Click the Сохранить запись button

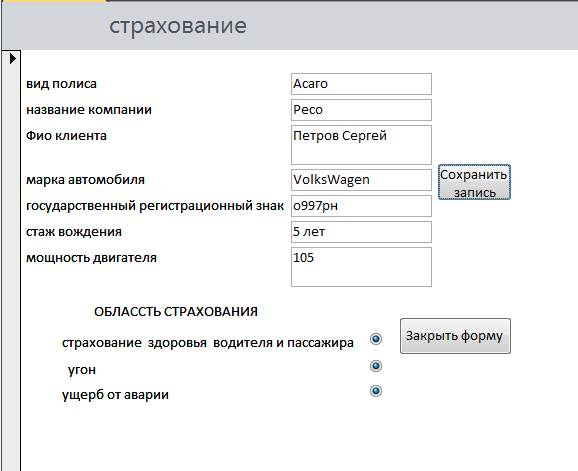[x=474, y=182]
